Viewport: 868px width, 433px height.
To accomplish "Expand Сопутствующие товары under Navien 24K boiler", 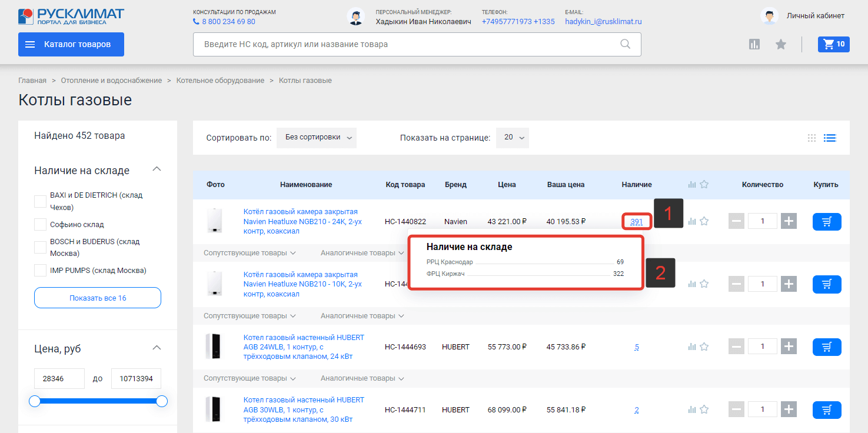I will coord(250,253).
